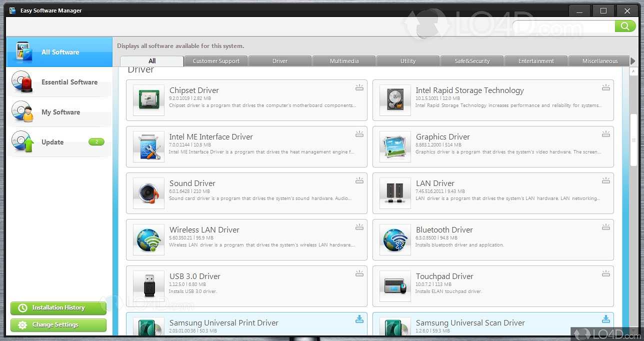Click download icon on USB 3.0 Driver card
The width and height of the screenshot is (644, 341).
[359, 273]
